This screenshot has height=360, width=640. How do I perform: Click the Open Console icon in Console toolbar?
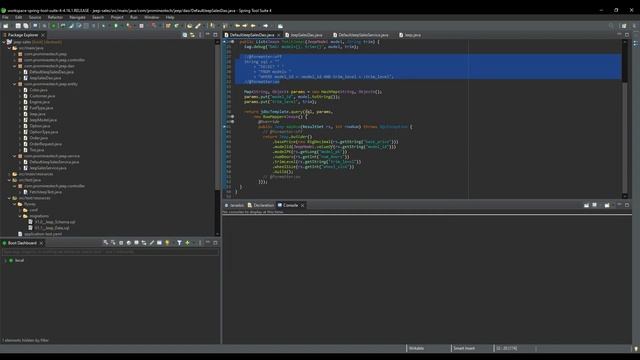(x=607, y=205)
